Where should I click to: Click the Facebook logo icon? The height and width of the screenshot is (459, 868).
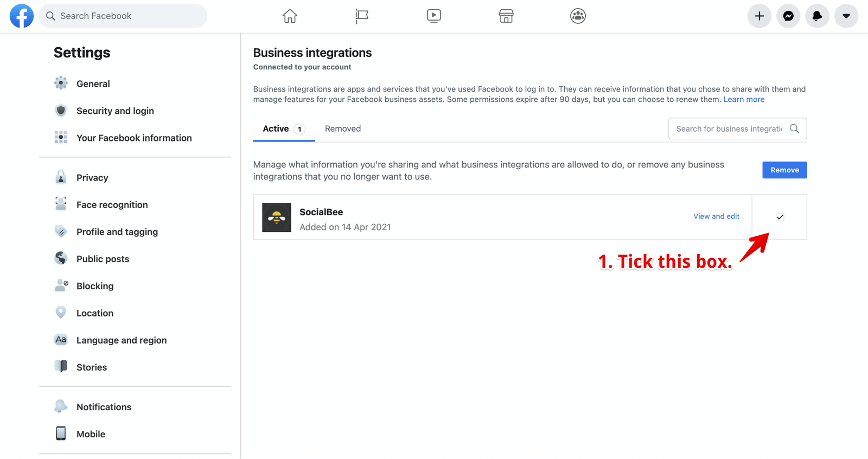coord(22,16)
